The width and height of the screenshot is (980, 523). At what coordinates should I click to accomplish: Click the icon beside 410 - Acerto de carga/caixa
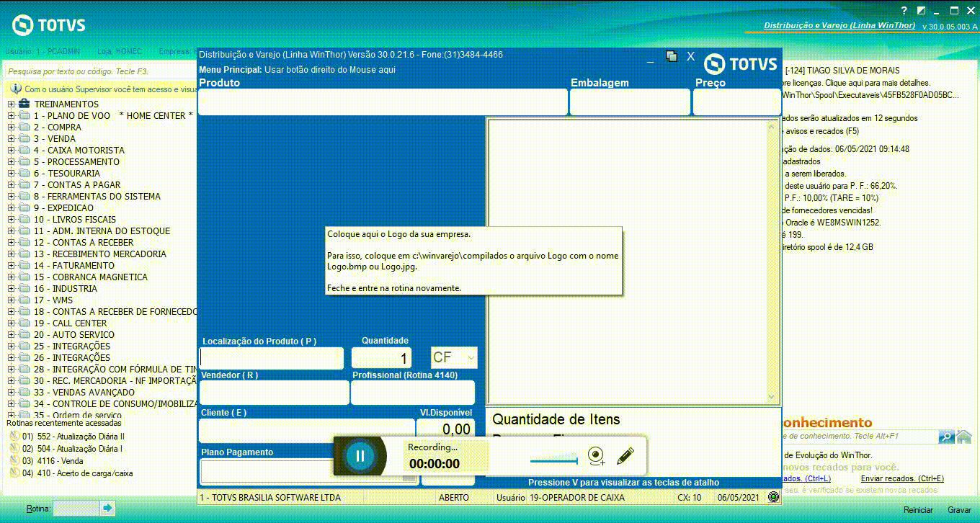point(14,473)
